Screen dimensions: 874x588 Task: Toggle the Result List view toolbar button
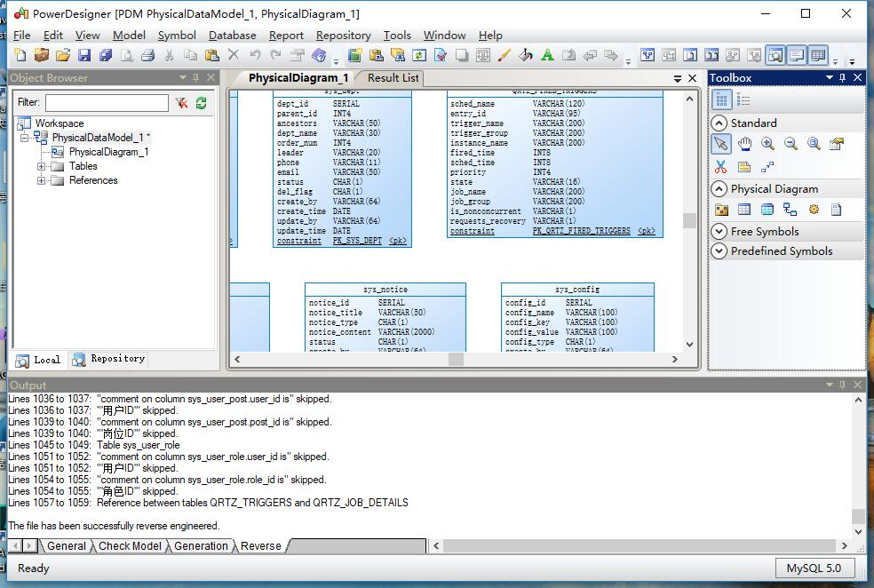pos(818,55)
